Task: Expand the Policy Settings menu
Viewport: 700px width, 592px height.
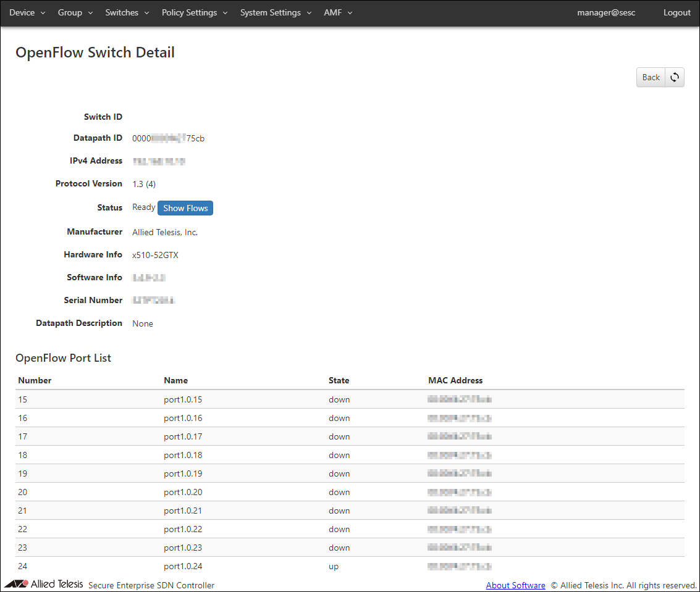Action: point(195,12)
